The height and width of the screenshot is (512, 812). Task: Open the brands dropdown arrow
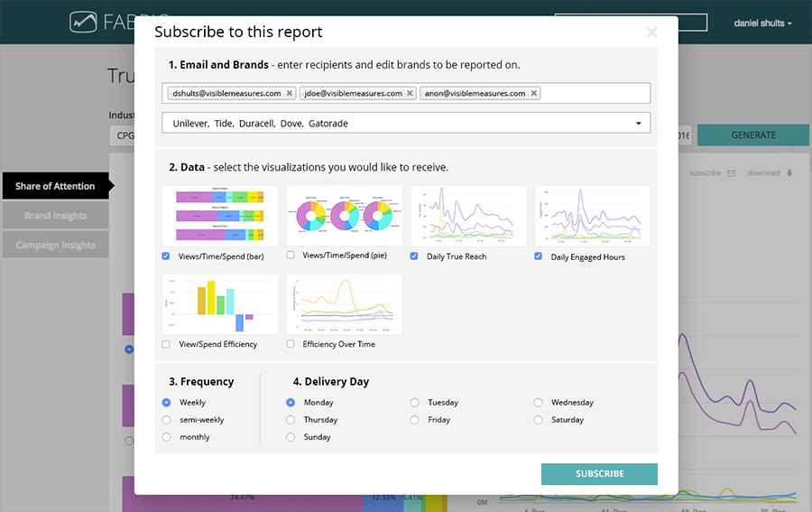[x=639, y=124]
